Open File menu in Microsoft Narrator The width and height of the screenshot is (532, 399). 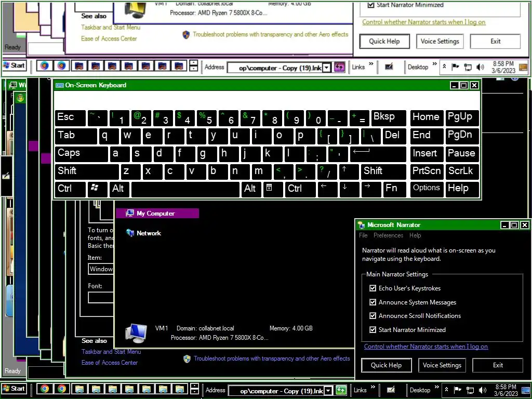pyautogui.click(x=363, y=235)
